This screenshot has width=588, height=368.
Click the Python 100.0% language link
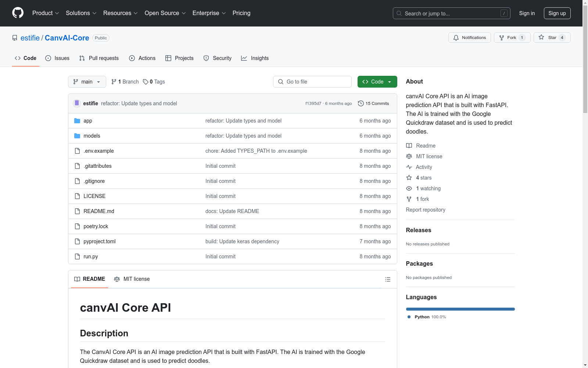pos(427,317)
